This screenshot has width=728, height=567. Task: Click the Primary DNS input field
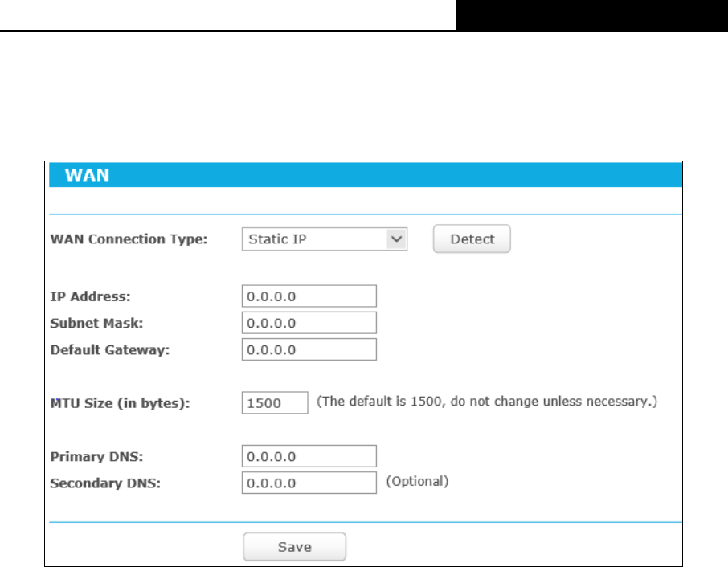[309, 456]
